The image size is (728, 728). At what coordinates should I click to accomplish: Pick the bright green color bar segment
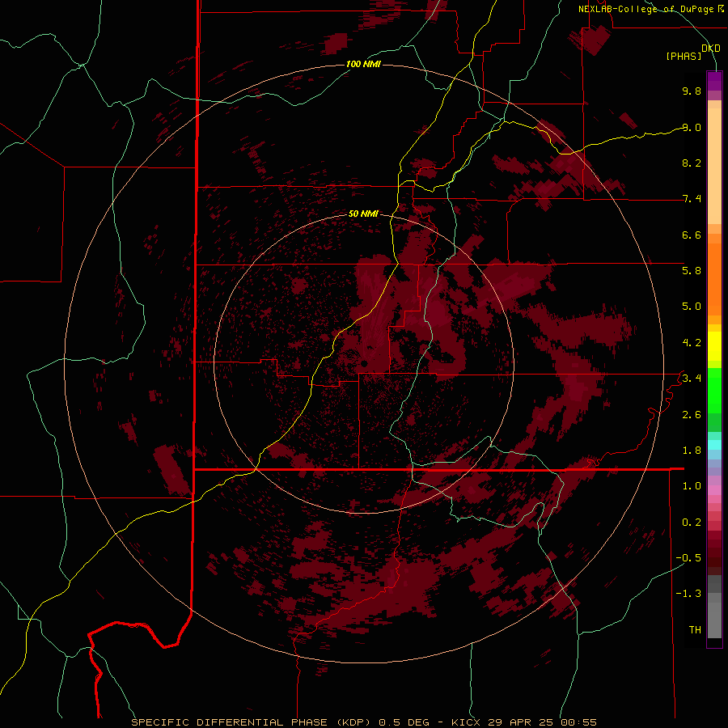[714, 390]
